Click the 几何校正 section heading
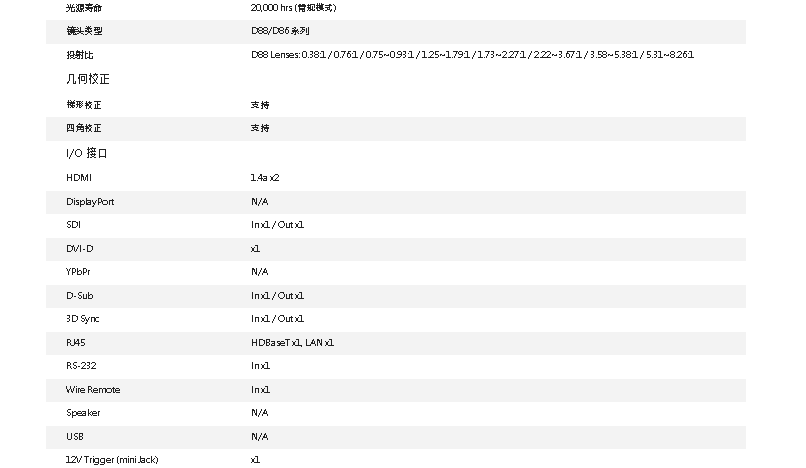Viewport: 806px width, 468px height. click(x=88, y=79)
